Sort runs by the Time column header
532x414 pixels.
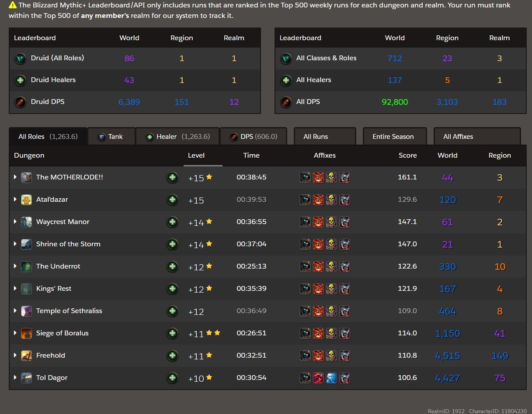(251, 155)
